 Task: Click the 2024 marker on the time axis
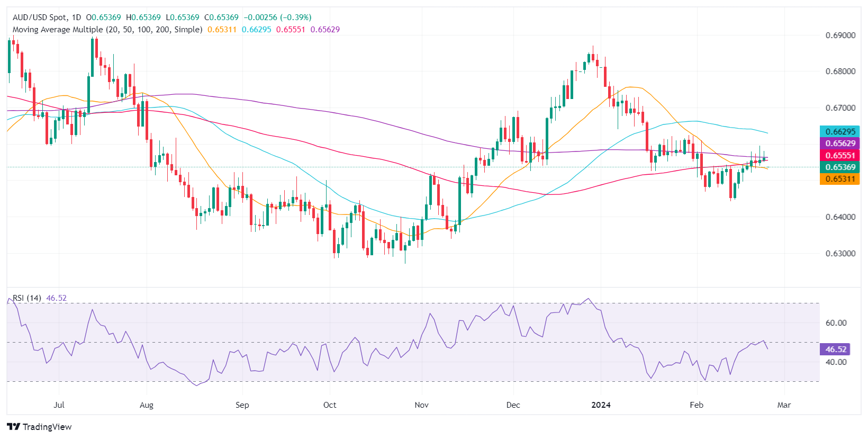click(x=601, y=405)
